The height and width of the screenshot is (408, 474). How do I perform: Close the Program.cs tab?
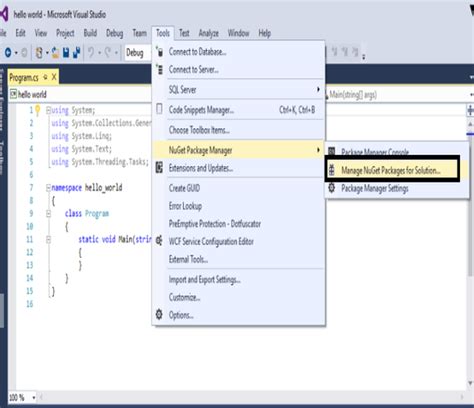coord(54,77)
